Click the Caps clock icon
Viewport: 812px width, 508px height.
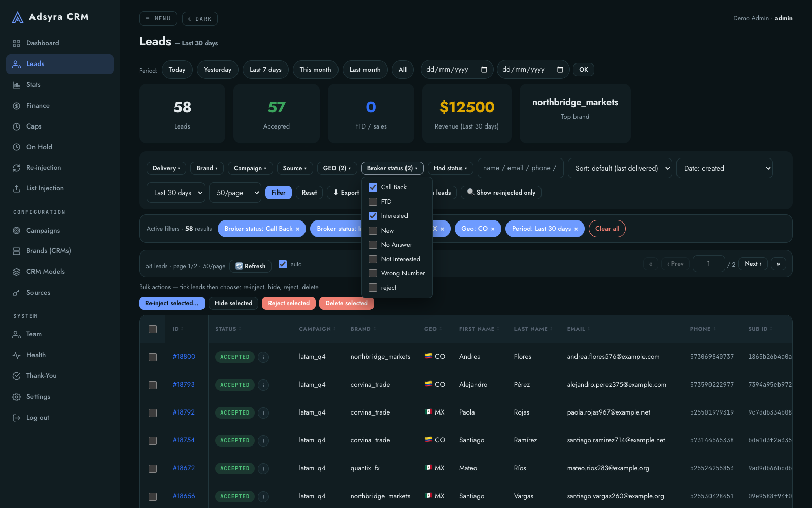[x=16, y=126]
